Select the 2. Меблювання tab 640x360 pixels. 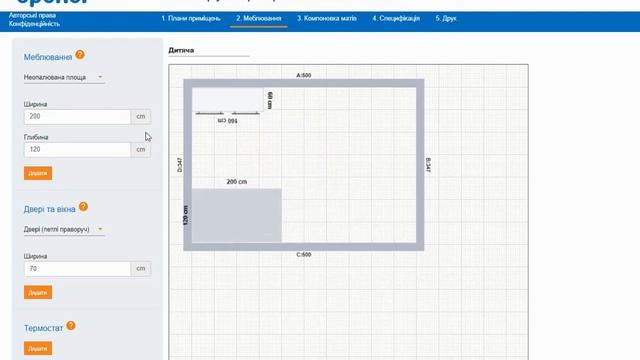[x=259, y=18]
